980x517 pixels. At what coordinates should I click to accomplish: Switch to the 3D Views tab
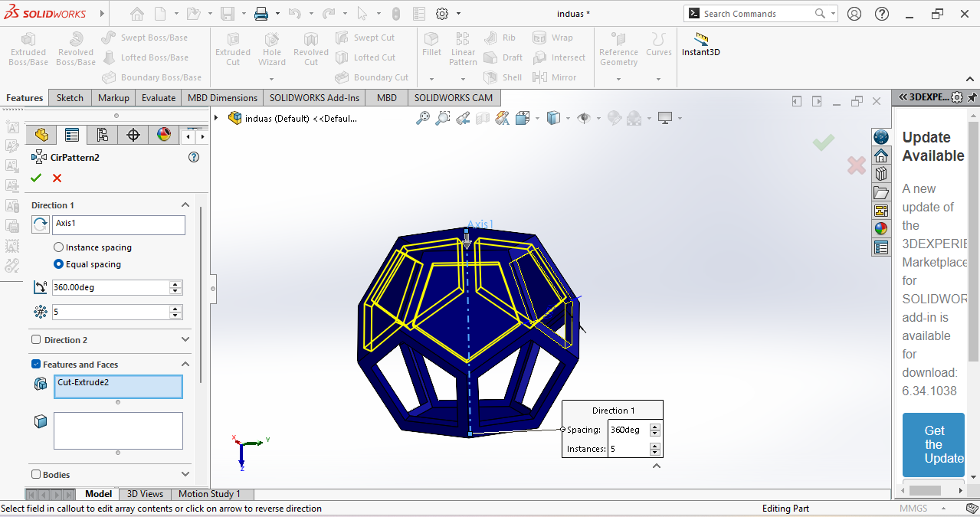point(145,494)
